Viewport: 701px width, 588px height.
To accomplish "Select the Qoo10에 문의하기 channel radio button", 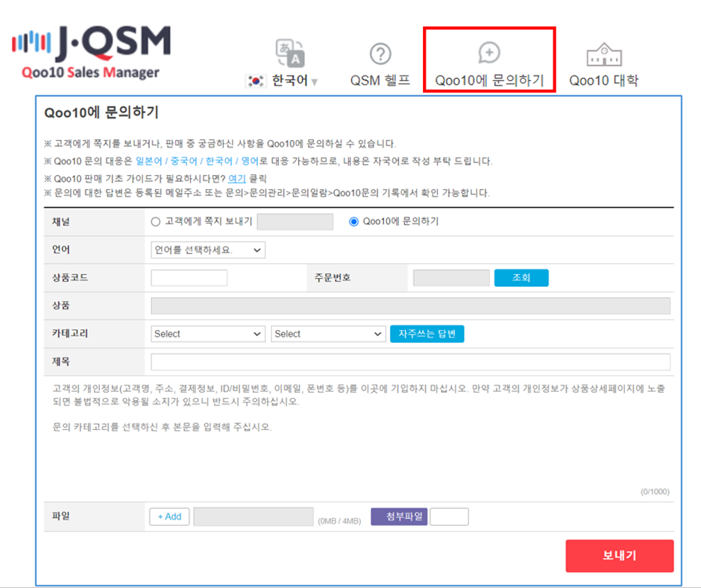I will click(x=353, y=221).
